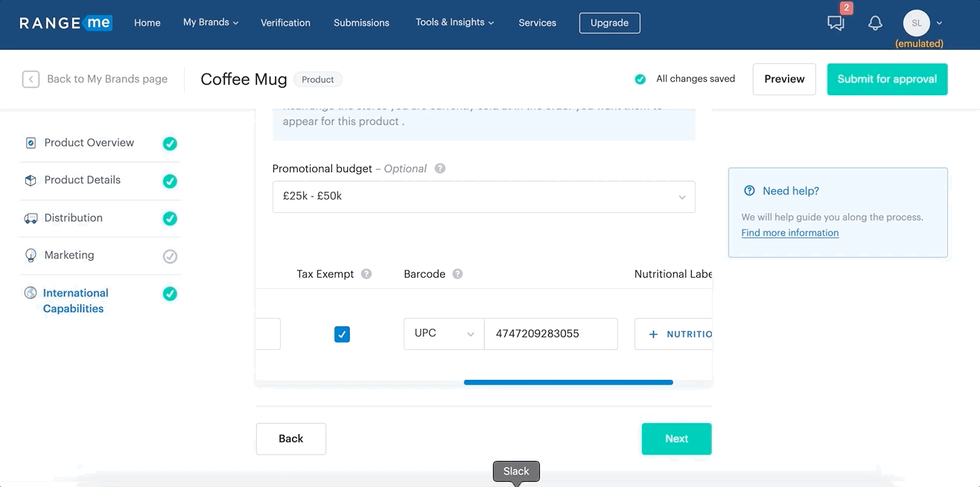Screen dimensions: 980x487
Task: Go to the Home tab
Action: [147, 22]
